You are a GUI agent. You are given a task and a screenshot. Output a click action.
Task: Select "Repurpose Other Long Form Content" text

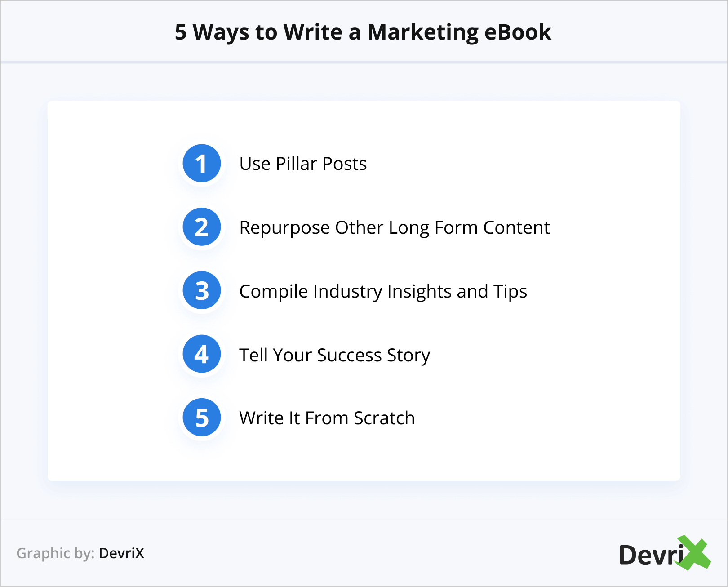tap(394, 227)
